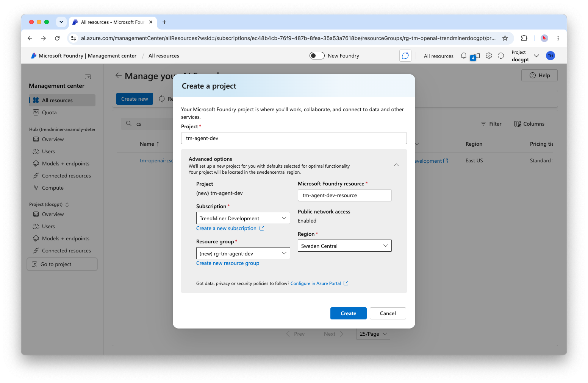Viewport: 588px width, 383px height.
Task: Open the Configure in Azure Portal link
Action: (x=319, y=283)
